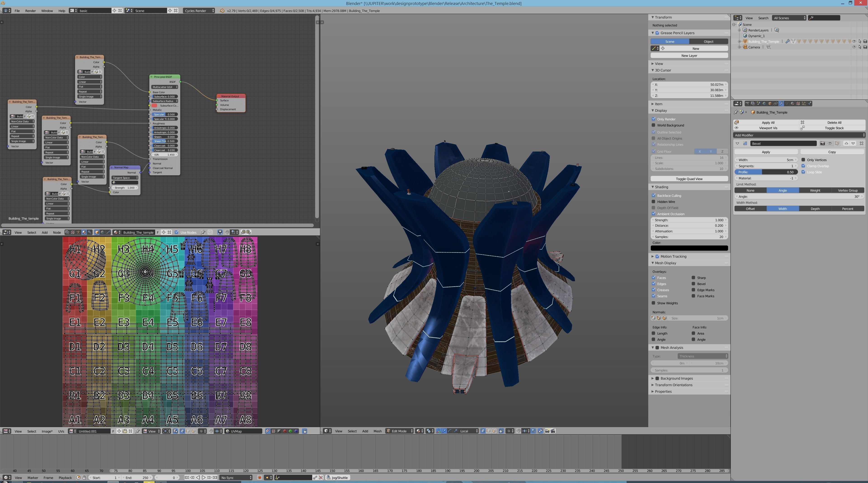Open the File menu
This screenshot has height=483, width=868.
(x=17, y=11)
